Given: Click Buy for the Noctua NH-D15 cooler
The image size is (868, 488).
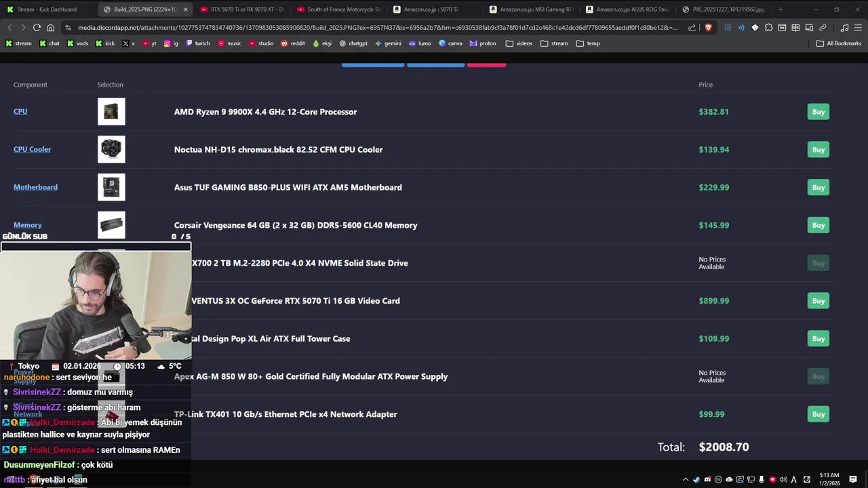Looking at the screenshot, I should click(x=818, y=150).
